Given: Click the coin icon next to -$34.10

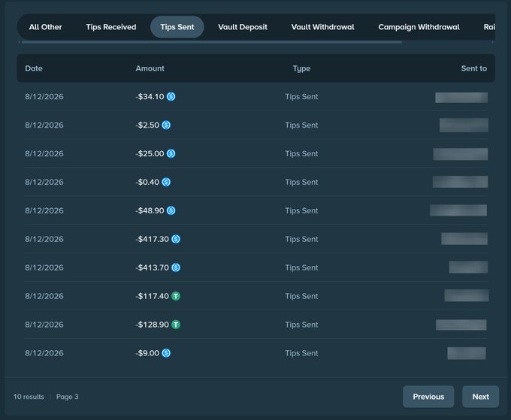Looking at the screenshot, I should point(171,96).
